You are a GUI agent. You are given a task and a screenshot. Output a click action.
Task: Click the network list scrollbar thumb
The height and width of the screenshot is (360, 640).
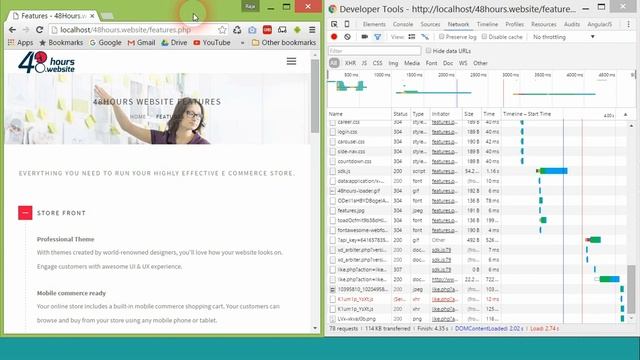click(631, 289)
